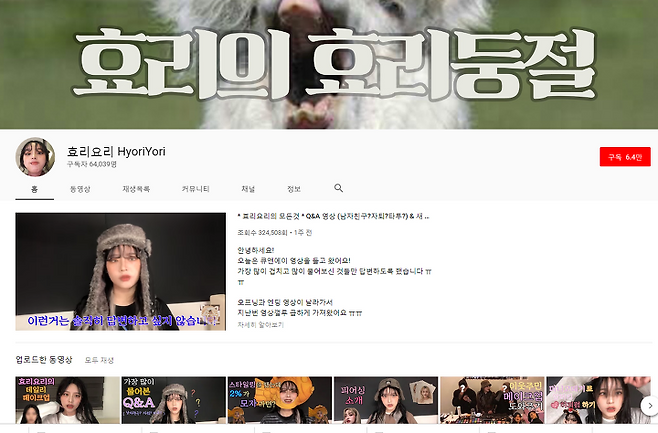Open the featured Q&A video title

click(x=333, y=216)
